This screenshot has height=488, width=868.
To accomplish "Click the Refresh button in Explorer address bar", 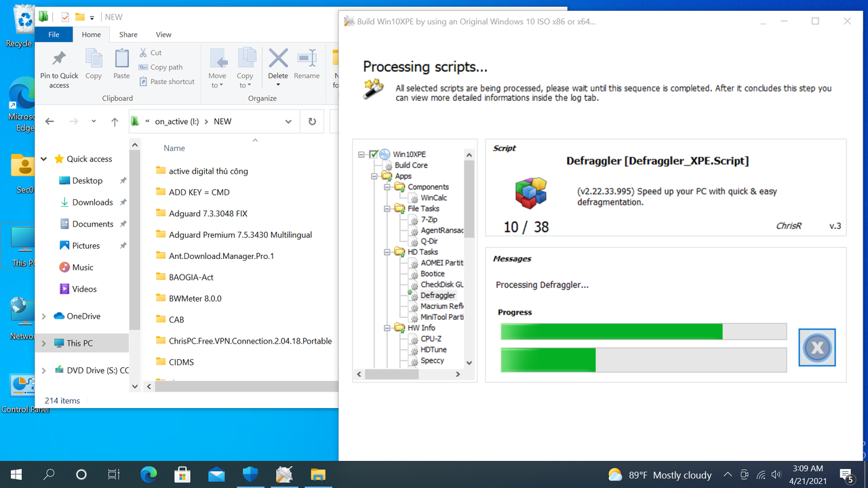I will pyautogui.click(x=311, y=121).
